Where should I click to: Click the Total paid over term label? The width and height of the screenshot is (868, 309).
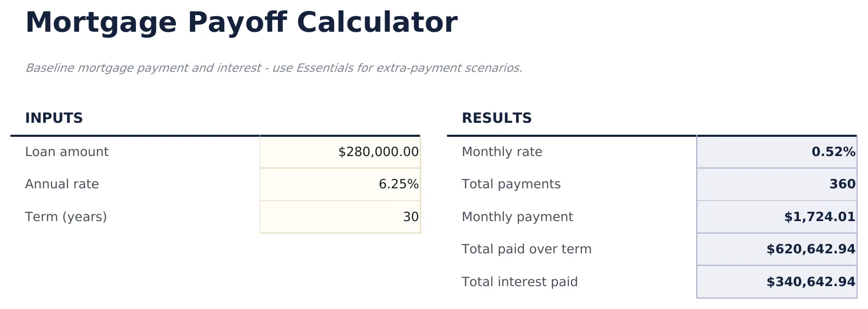(x=526, y=249)
